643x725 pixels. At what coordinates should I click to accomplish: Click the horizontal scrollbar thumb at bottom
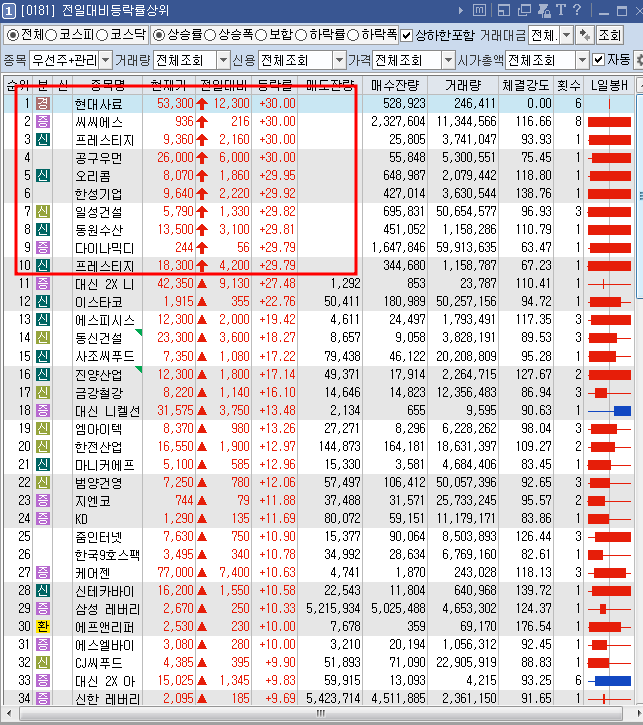321,713
